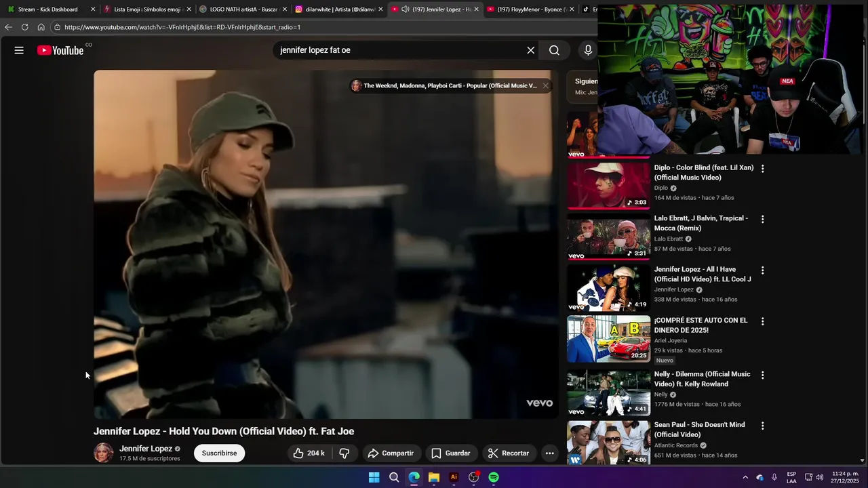
Task: Click the magnifier search button
Action: (x=554, y=50)
